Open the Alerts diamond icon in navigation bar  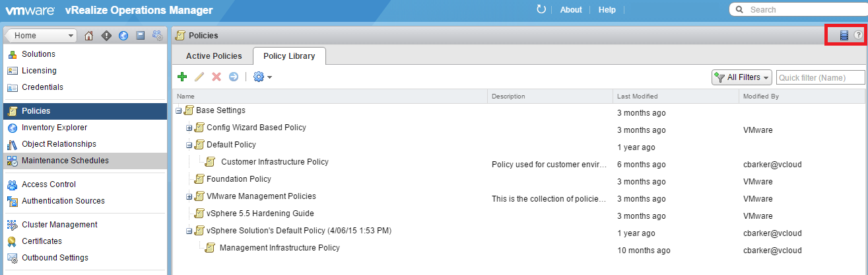coord(106,36)
